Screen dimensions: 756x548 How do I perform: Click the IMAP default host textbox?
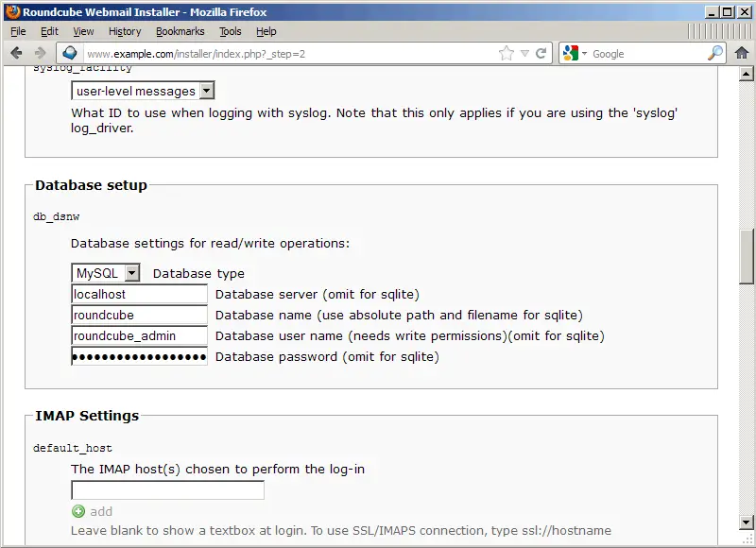pos(168,490)
